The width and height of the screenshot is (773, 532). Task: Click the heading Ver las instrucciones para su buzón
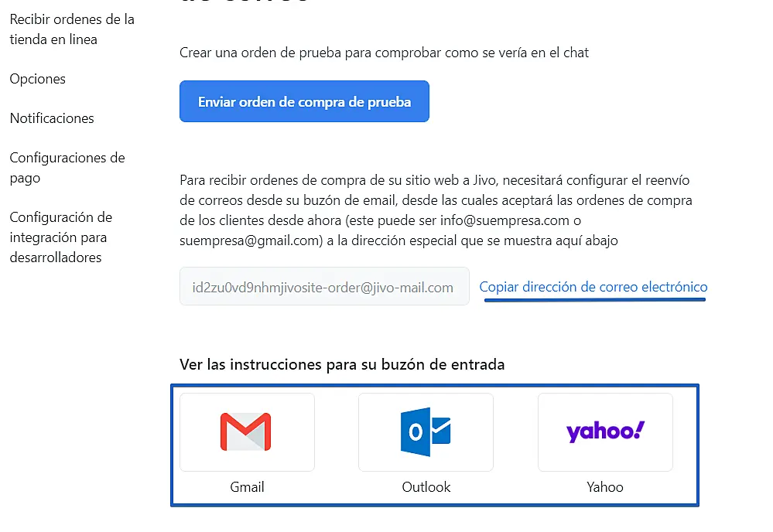click(342, 363)
